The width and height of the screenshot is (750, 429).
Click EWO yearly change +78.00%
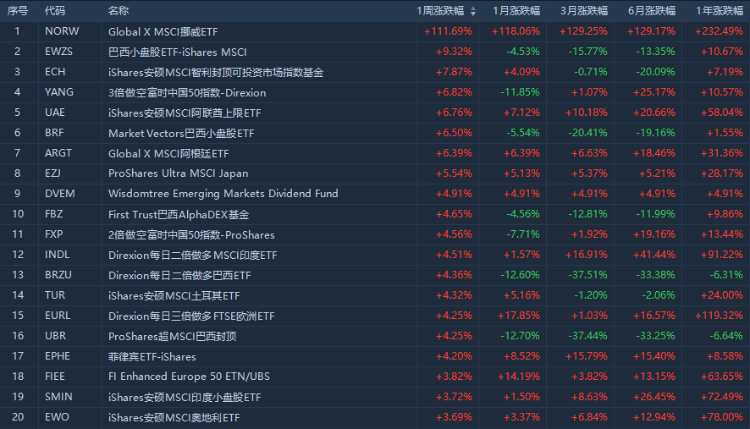coord(722,417)
